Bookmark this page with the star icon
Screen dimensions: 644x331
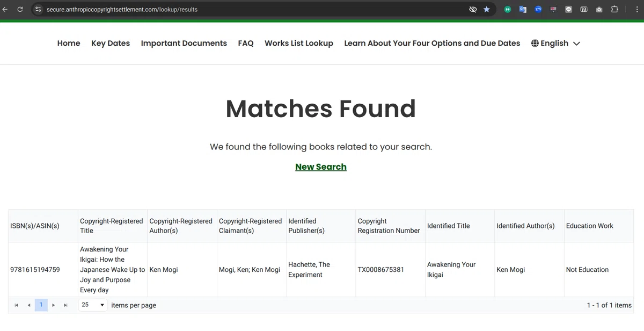pos(487,9)
